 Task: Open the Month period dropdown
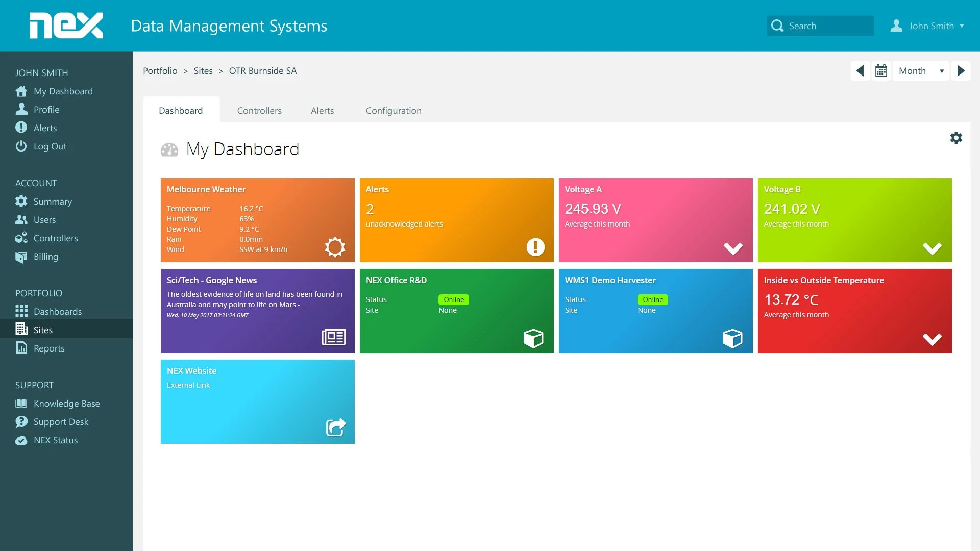click(920, 70)
